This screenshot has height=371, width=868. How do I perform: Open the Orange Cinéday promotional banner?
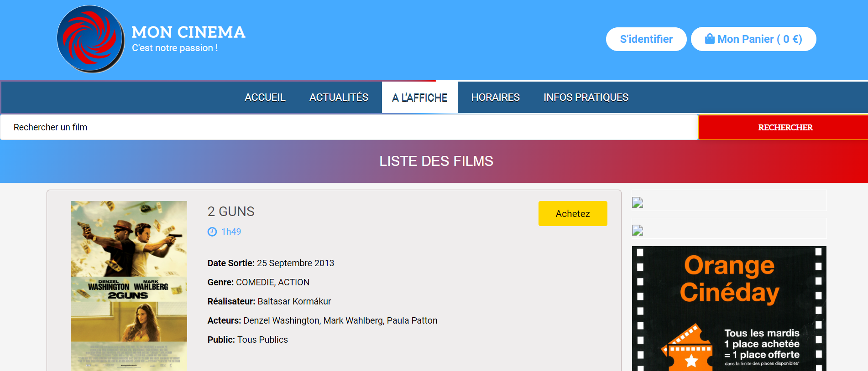click(729, 301)
